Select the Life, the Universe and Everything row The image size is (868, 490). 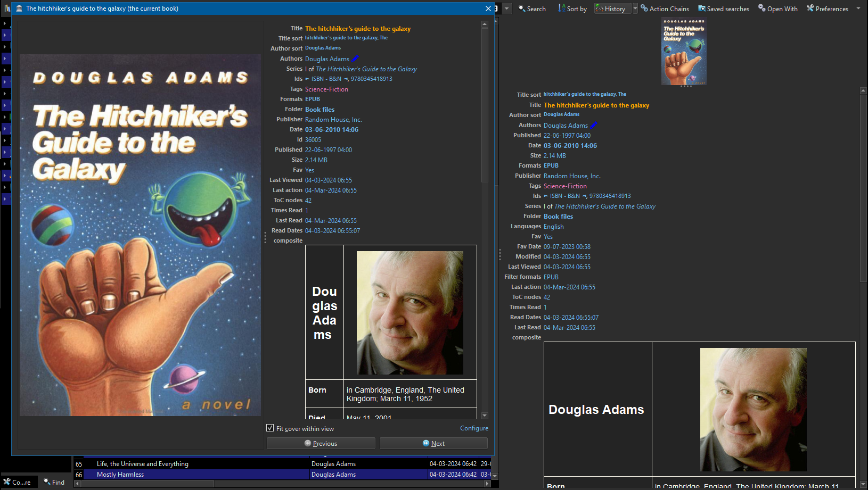tap(282, 464)
